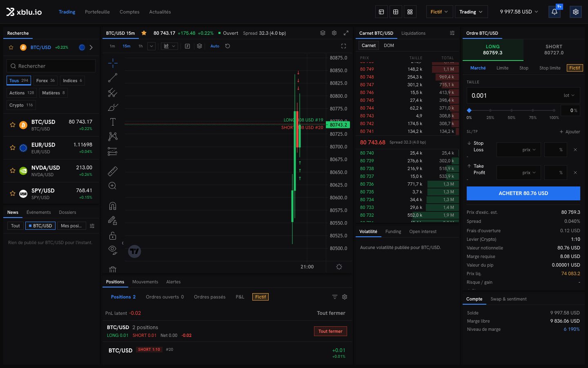Delete drawings with the trash icon

pos(113,269)
